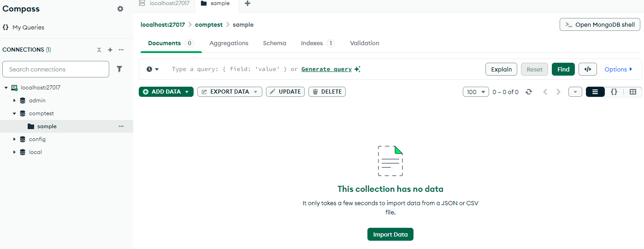Refresh the documents list

point(529,92)
